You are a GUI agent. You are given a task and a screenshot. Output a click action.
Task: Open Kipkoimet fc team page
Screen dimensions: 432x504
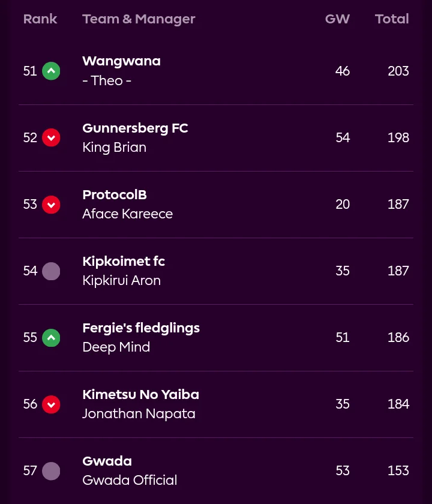[x=124, y=262]
